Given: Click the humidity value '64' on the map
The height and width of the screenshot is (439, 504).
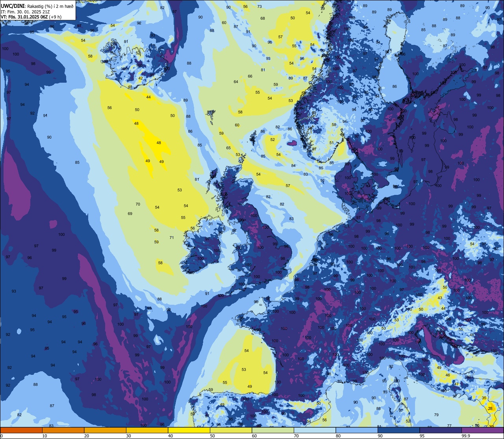Looking at the screenshot, I should tap(236, 82).
